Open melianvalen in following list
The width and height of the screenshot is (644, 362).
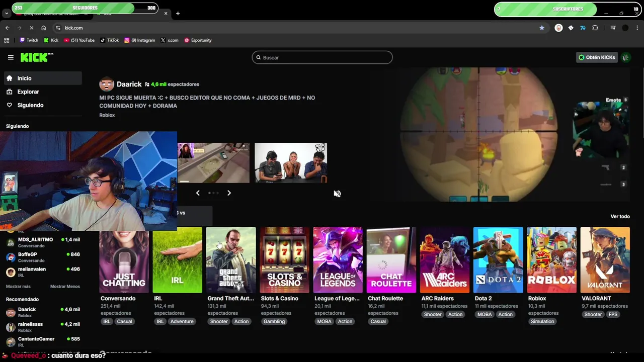tap(43, 272)
